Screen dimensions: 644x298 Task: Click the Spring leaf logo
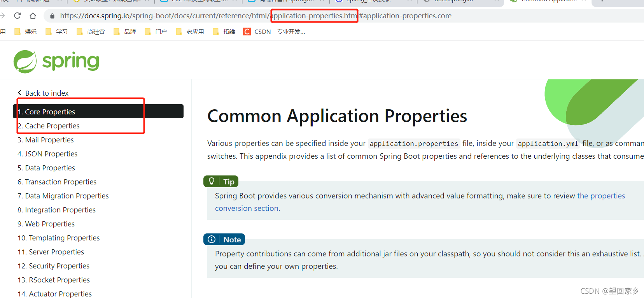[x=25, y=61]
